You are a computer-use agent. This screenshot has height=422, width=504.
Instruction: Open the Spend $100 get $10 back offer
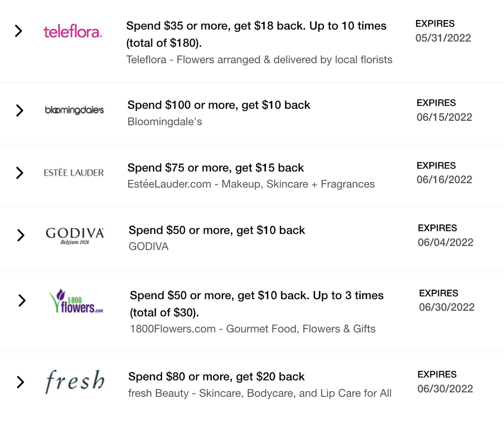pos(219,105)
